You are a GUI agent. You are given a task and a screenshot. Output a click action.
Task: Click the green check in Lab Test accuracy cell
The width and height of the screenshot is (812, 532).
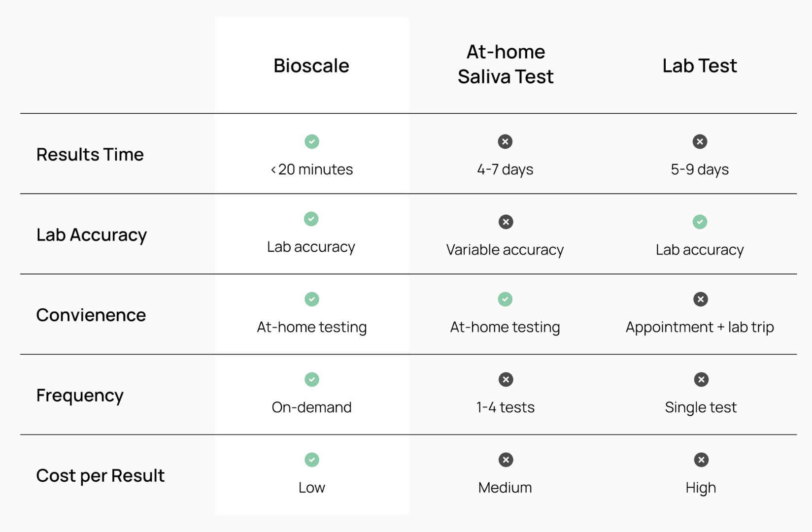coord(700,222)
